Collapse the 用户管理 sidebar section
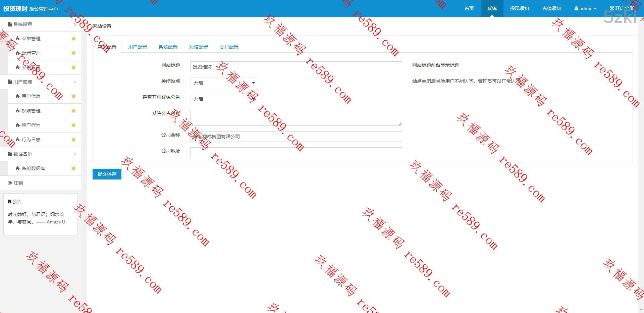This screenshot has width=644, height=313. [40, 82]
